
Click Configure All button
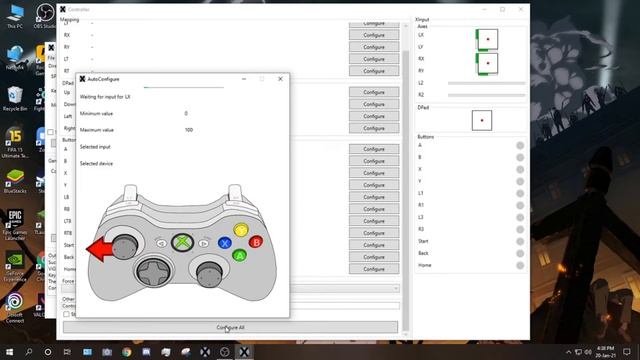pyautogui.click(x=230, y=327)
